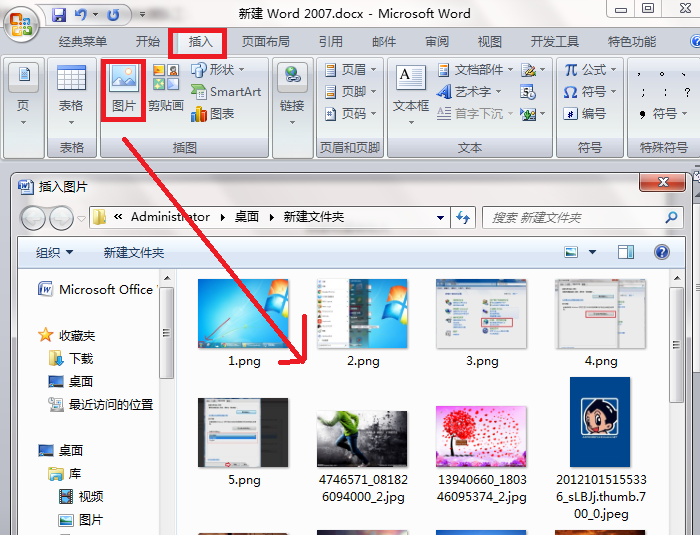Click the 首字下沉 drop cap button
The height and width of the screenshot is (535, 700).
pyautogui.click(x=474, y=114)
